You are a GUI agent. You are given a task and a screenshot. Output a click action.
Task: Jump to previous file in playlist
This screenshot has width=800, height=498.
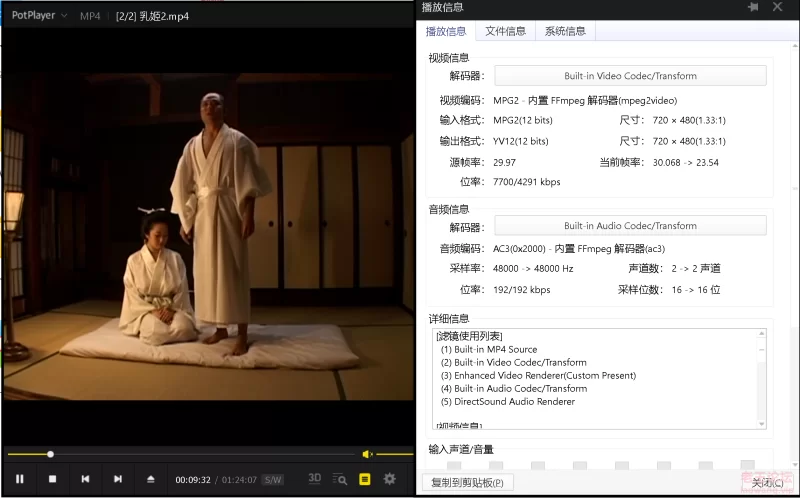point(85,479)
